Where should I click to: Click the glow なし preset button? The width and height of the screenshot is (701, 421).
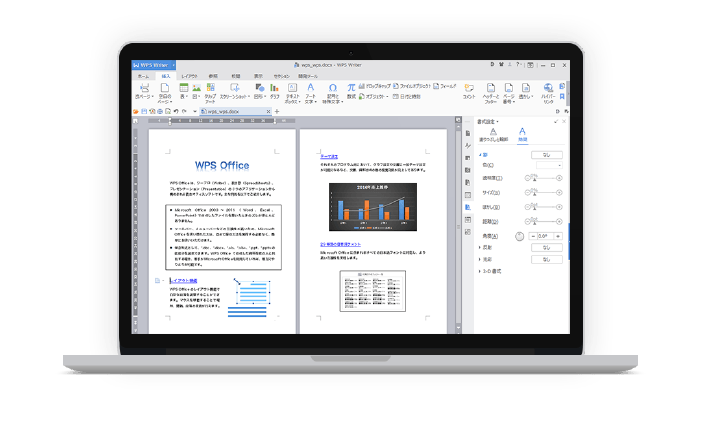pyautogui.click(x=547, y=259)
